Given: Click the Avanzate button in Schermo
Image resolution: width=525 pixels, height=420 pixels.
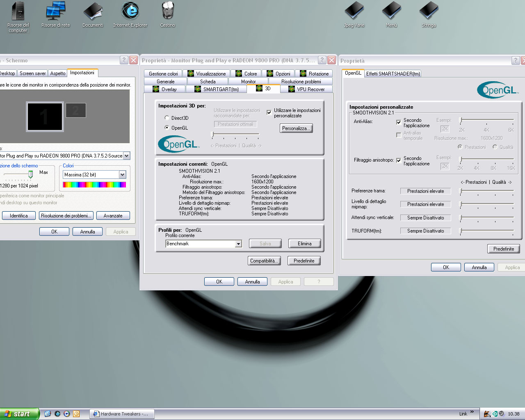Looking at the screenshot, I should pyautogui.click(x=113, y=216).
